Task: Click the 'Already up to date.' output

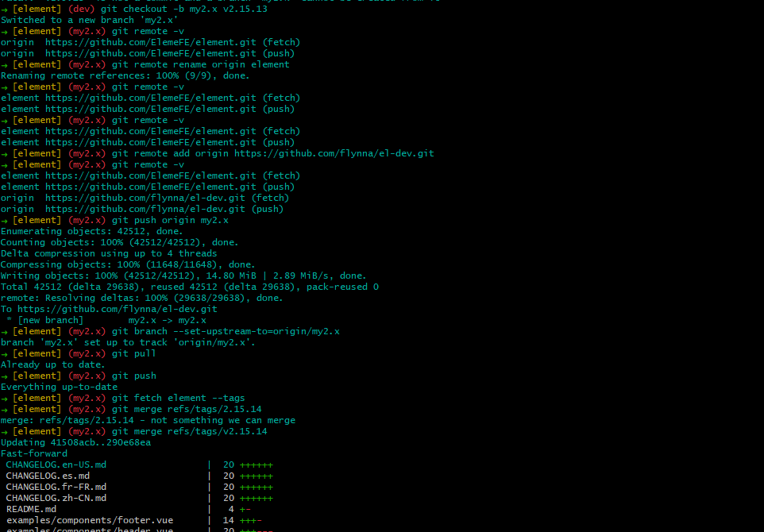Action: [53, 365]
